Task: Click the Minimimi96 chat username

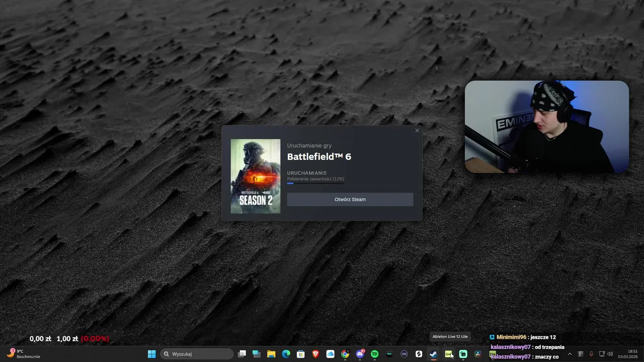Action: coord(511,337)
